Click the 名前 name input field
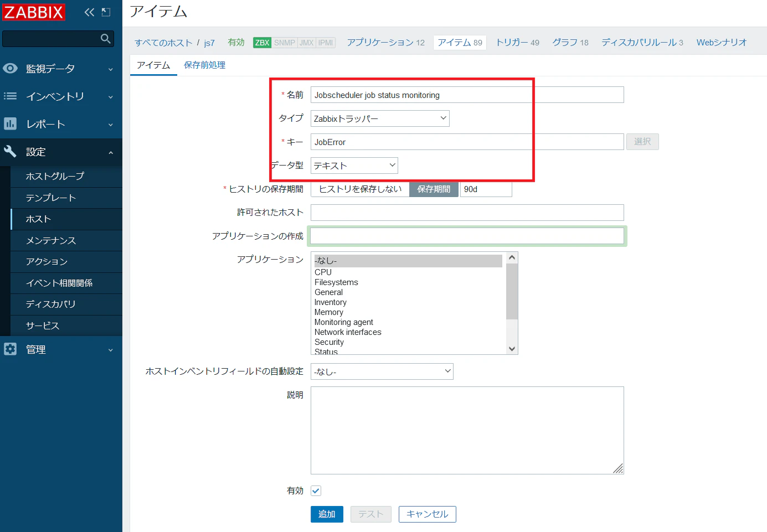The width and height of the screenshot is (767, 532). 467,95
